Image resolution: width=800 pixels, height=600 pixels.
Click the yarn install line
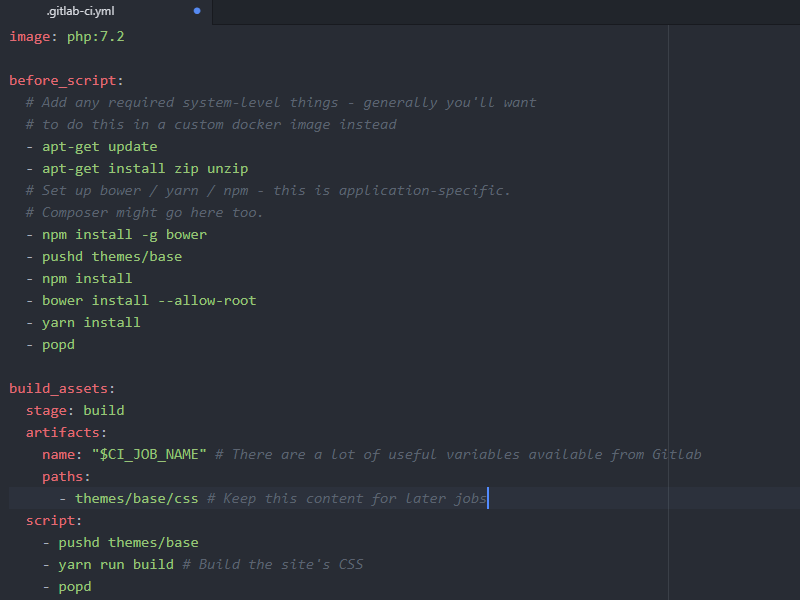[85, 322]
